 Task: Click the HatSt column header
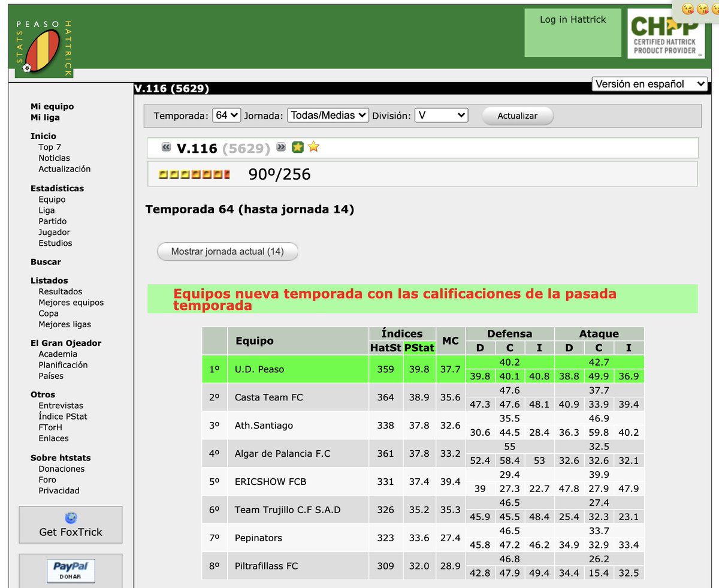[385, 348]
